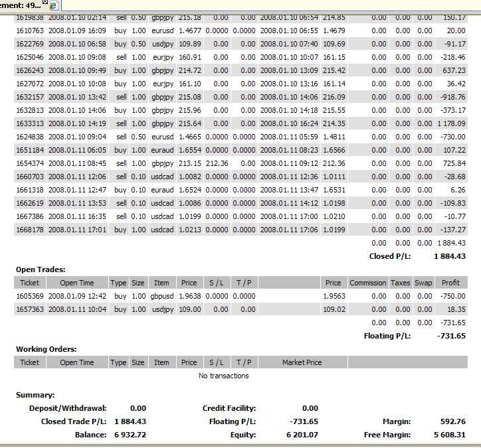Click the Swap header in Open Trades
Viewport: 481px width, 448px height.
point(423,283)
